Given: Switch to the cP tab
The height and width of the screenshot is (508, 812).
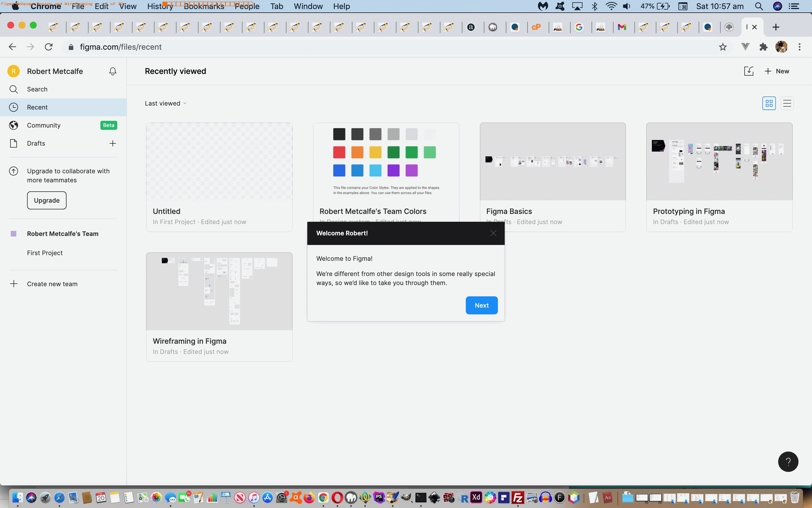Looking at the screenshot, I should [536, 27].
